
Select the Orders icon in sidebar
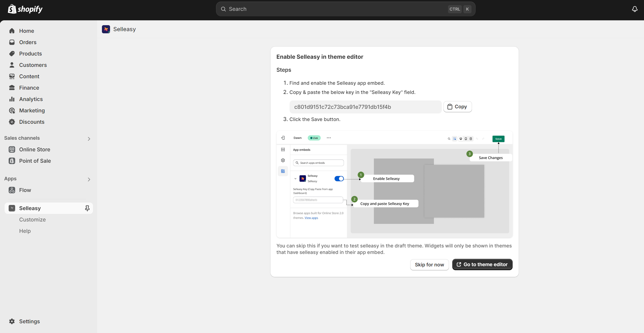[12, 42]
